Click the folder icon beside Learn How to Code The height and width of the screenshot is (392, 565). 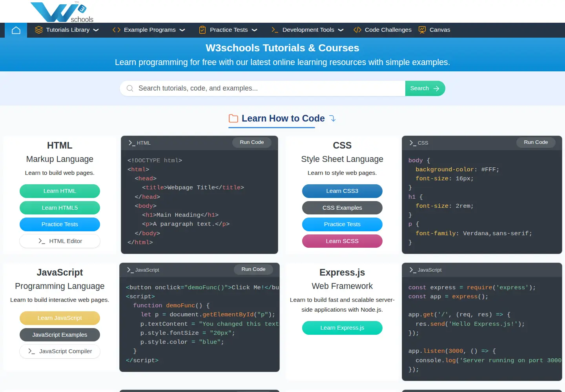point(233,118)
